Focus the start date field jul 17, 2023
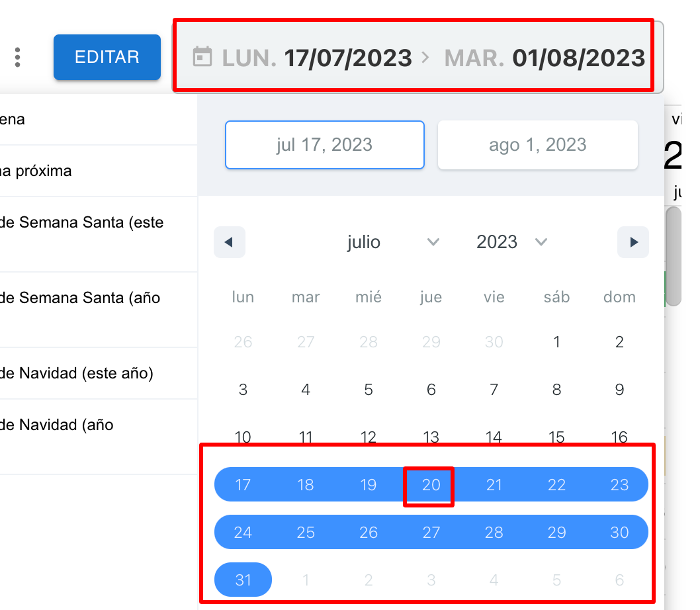This screenshot has width=700, height=610. (x=324, y=145)
